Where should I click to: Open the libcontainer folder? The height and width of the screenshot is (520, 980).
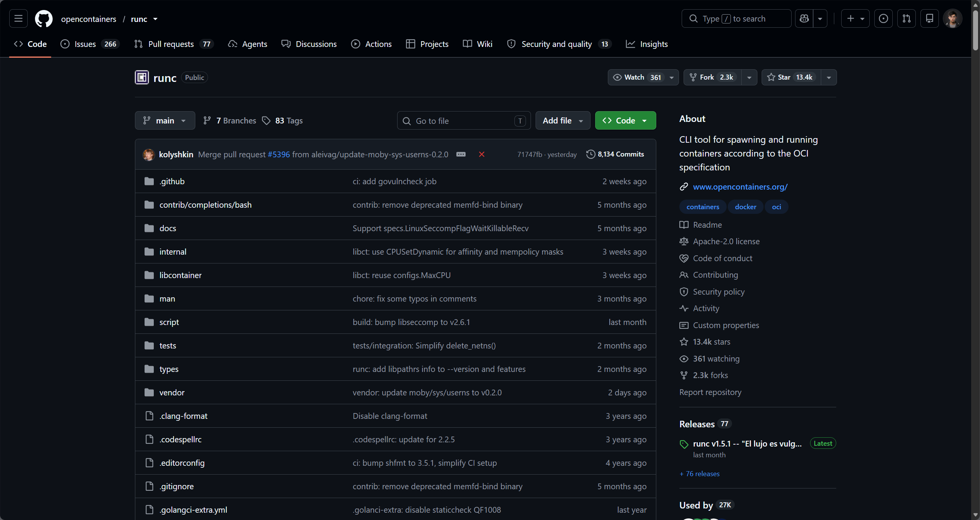click(x=180, y=275)
